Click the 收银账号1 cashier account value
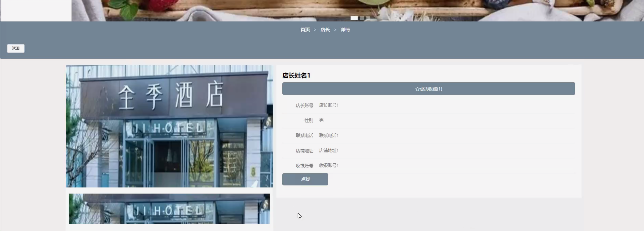The height and width of the screenshot is (231, 644). pos(329,165)
